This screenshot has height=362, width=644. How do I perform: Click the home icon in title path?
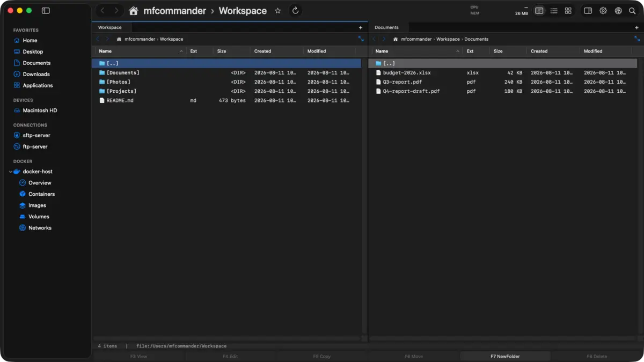134,11
